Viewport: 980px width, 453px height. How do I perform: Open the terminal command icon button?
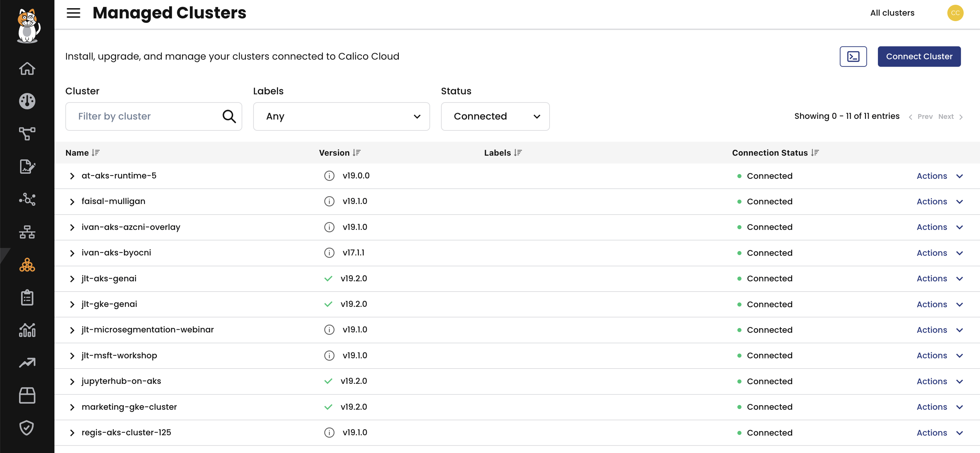[x=853, y=57]
